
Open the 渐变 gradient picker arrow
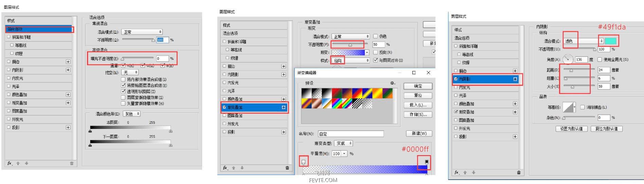tap(367, 52)
